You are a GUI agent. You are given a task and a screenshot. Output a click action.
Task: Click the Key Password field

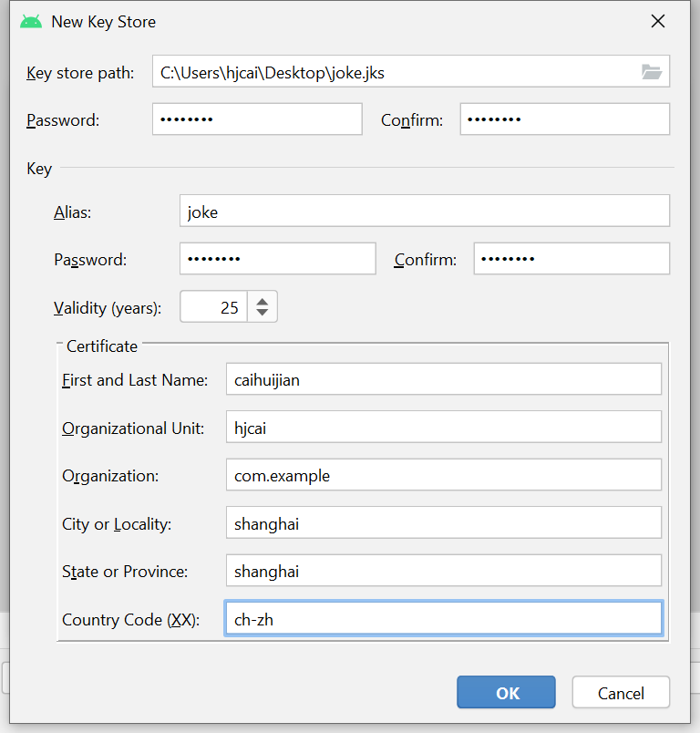(277, 258)
